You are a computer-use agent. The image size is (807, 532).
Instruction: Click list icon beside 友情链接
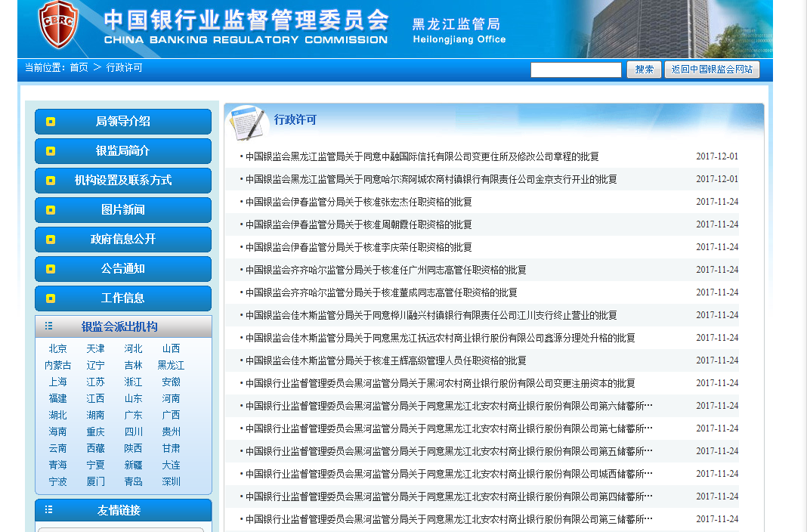click(x=49, y=509)
